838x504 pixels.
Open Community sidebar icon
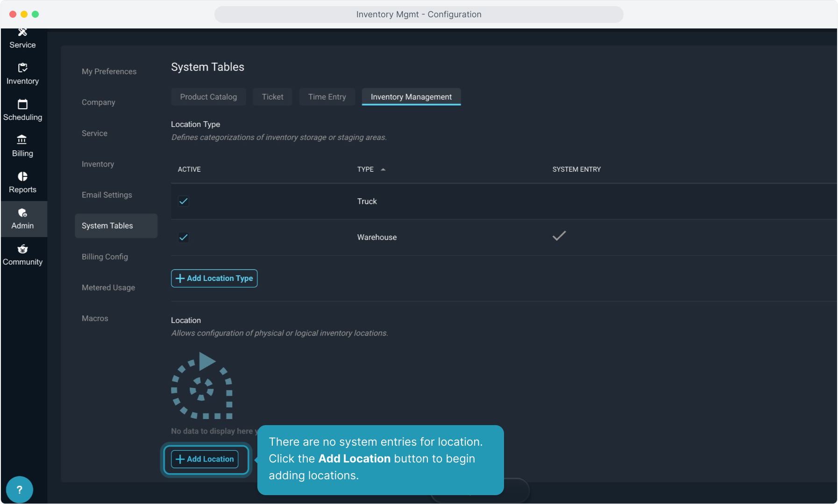point(22,249)
